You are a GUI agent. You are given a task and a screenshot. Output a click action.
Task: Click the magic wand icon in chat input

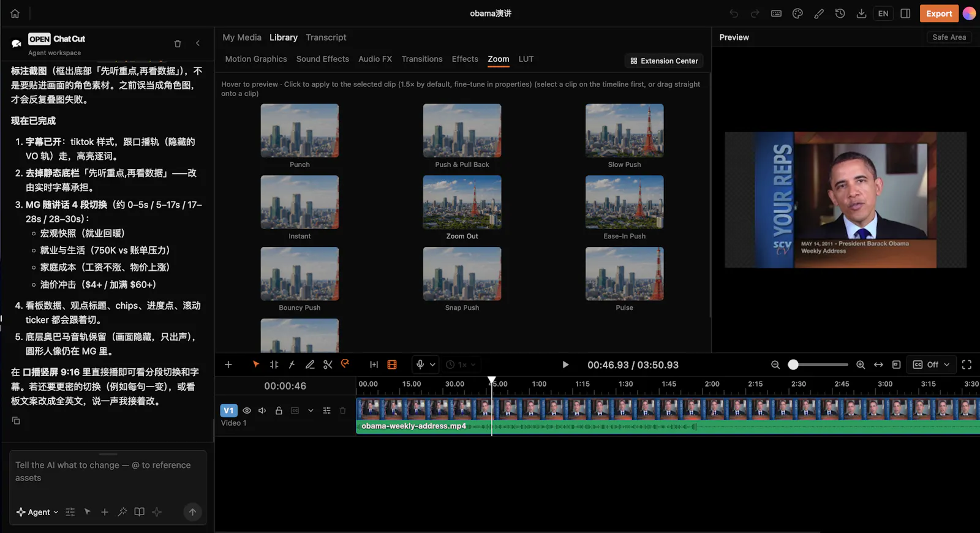(122, 512)
